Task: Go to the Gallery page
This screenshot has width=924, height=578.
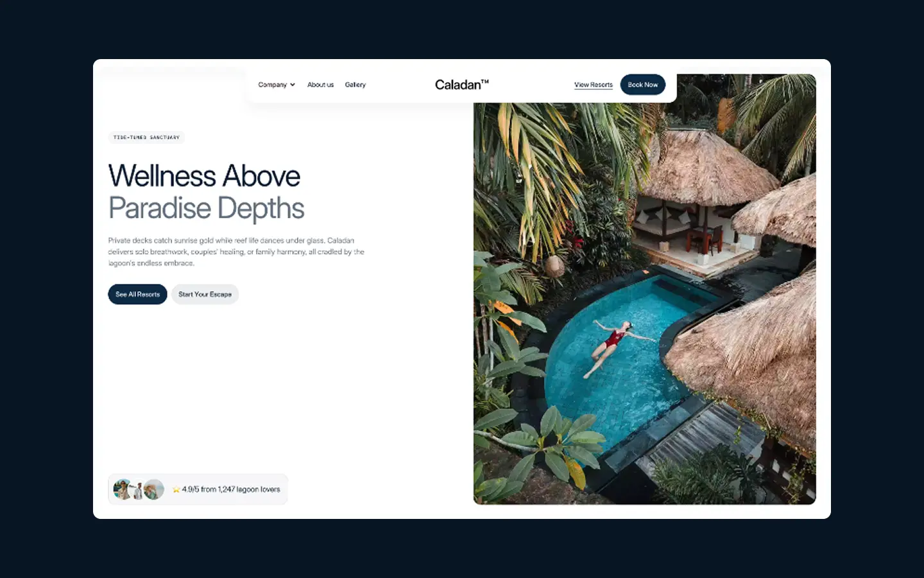Action: 355,85
